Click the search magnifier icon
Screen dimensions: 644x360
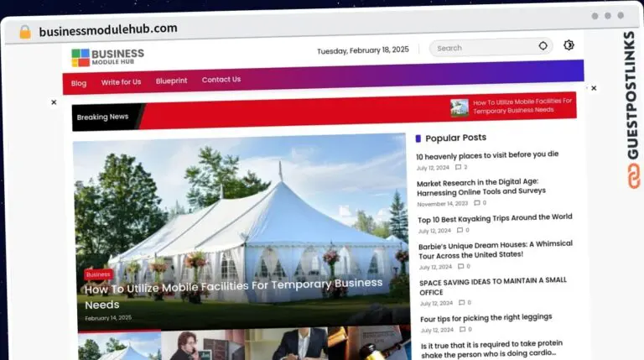(543, 46)
